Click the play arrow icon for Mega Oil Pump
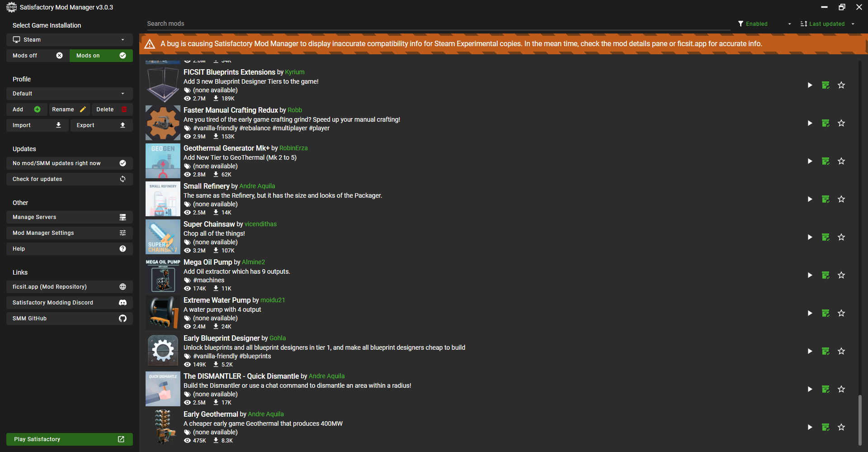Screen dimensions: 868x452 (x=810, y=275)
